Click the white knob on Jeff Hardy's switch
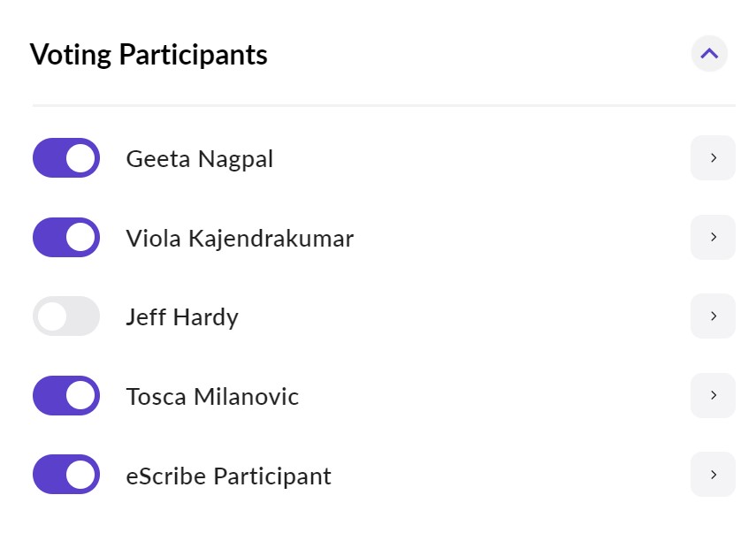 click(x=52, y=316)
